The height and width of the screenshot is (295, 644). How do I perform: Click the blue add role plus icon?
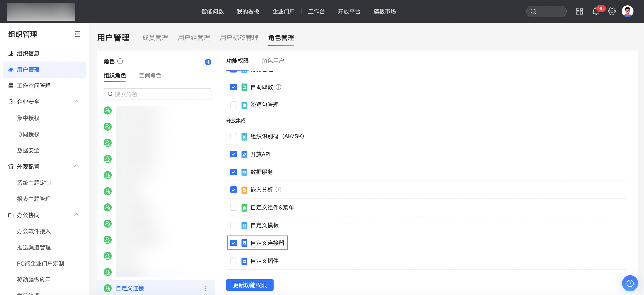(x=208, y=62)
